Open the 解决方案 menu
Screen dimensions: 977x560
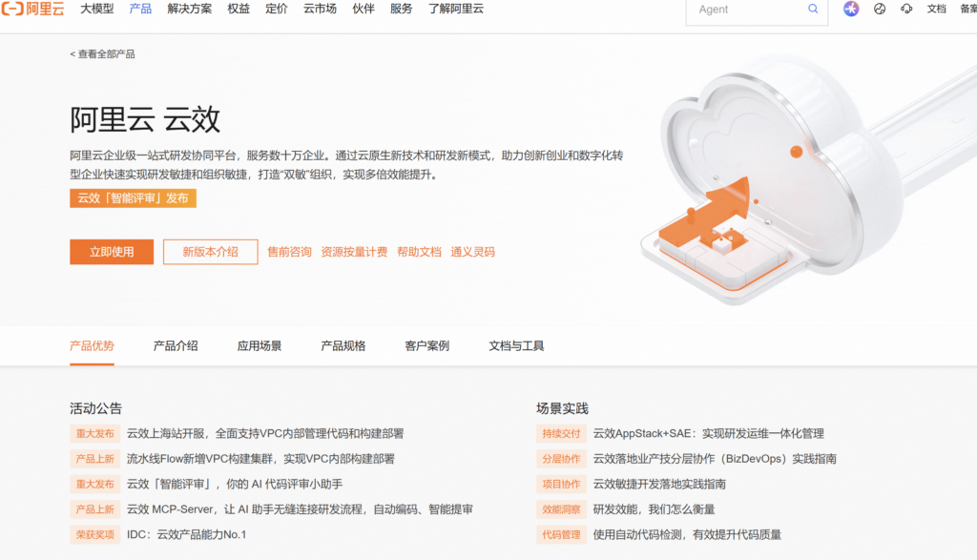[x=190, y=9]
